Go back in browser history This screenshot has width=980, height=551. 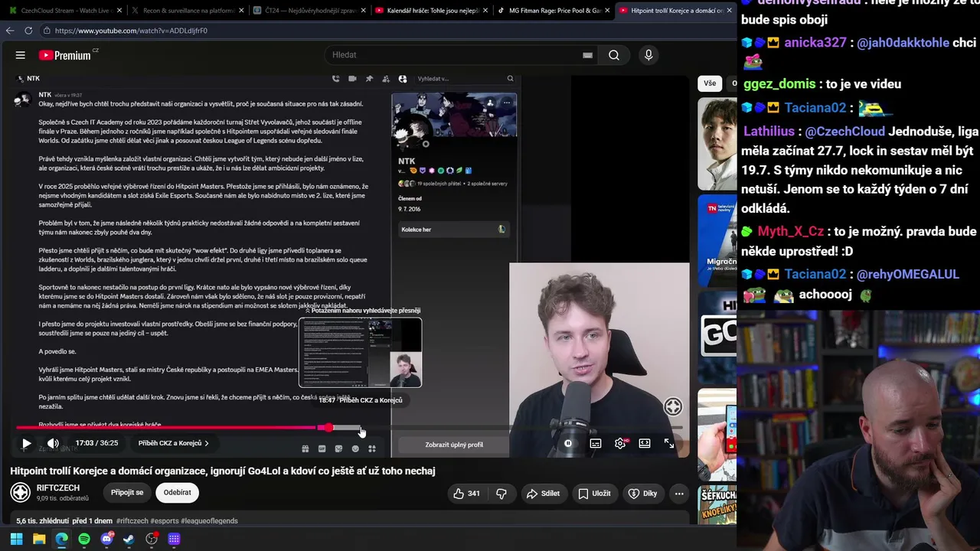click(x=10, y=31)
